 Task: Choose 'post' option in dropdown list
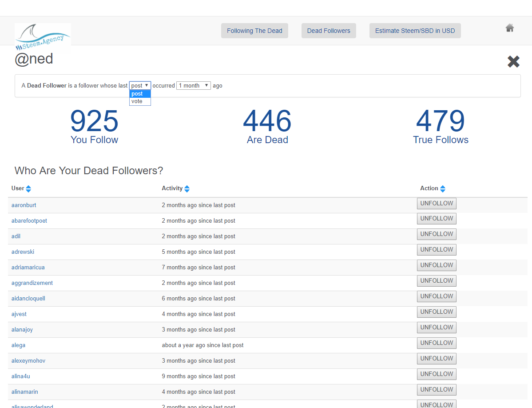(x=140, y=94)
